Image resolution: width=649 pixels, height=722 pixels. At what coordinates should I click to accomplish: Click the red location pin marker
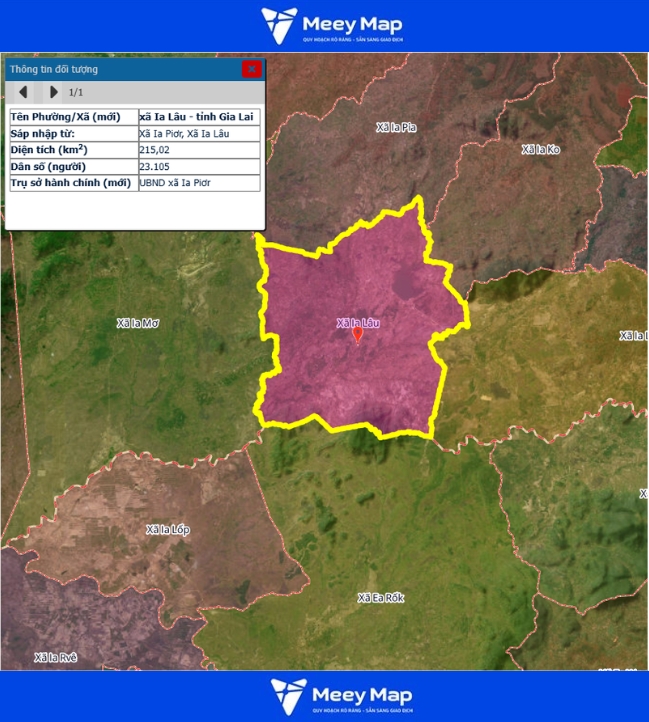(x=358, y=336)
